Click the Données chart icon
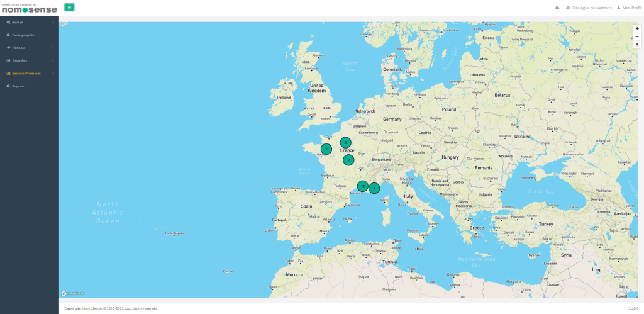644x314 pixels. coord(8,60)
